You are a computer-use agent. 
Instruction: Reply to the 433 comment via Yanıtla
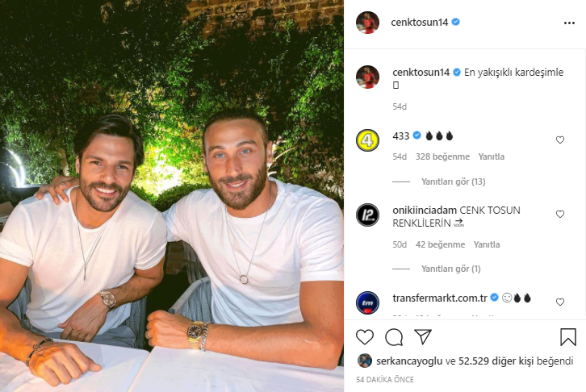[x=492, y=156]
